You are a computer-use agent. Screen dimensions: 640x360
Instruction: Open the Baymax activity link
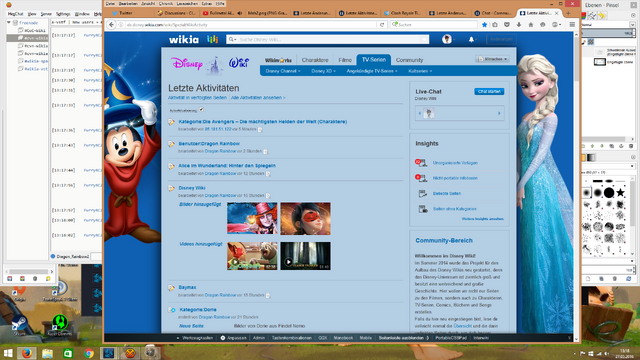(x=187, y=287)
